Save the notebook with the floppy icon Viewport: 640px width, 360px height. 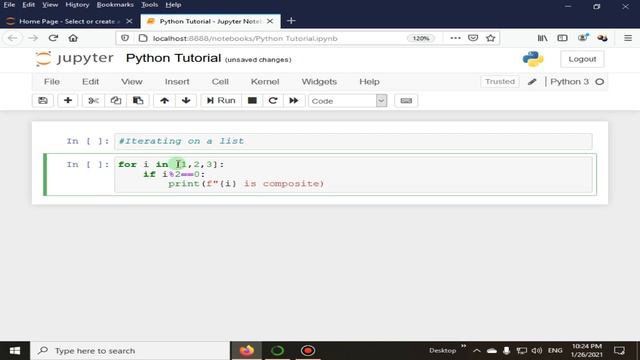(x=43, y=100)
